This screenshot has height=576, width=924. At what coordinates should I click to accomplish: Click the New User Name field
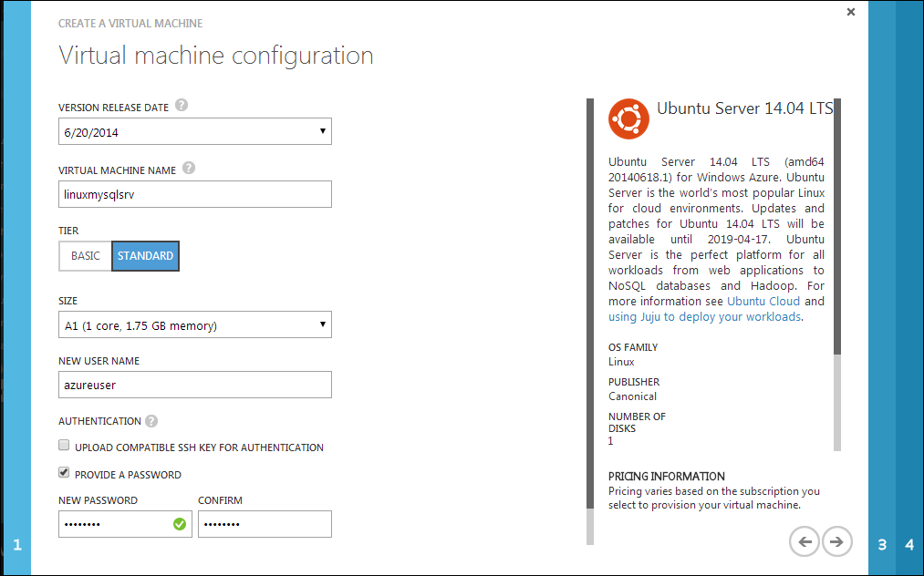point(195,385)
